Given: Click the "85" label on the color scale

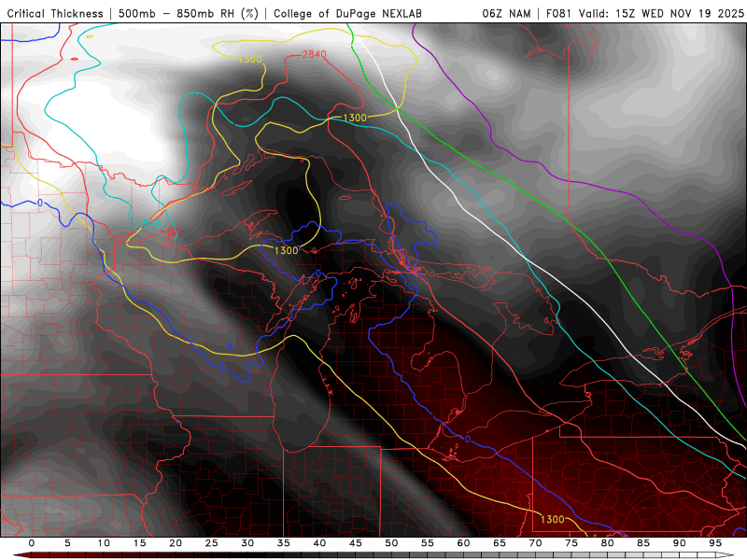Looking at the screenshot, I should click(x=643, y=543).
